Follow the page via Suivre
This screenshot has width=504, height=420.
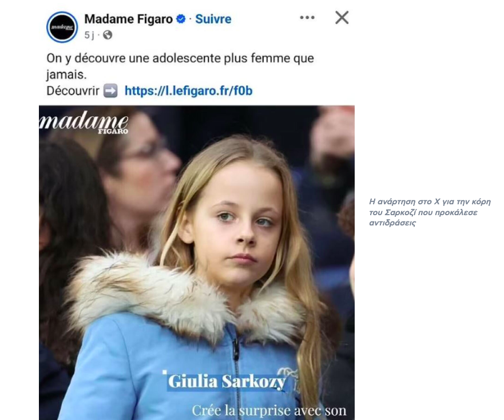tap(213, 19)
